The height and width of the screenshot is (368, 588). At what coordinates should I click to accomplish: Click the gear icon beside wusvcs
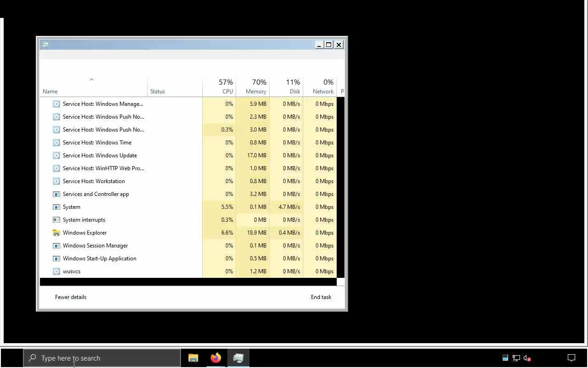[57, 271]
